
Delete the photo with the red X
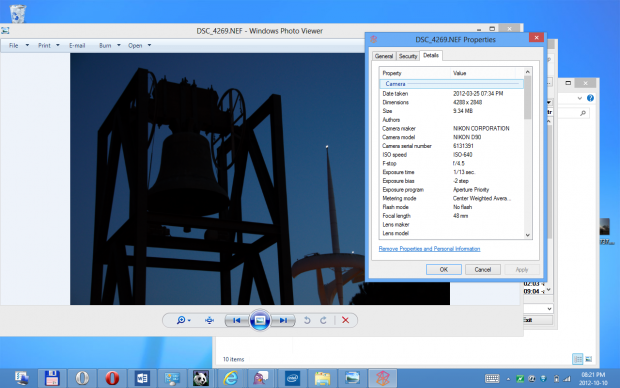pos(345,320)
